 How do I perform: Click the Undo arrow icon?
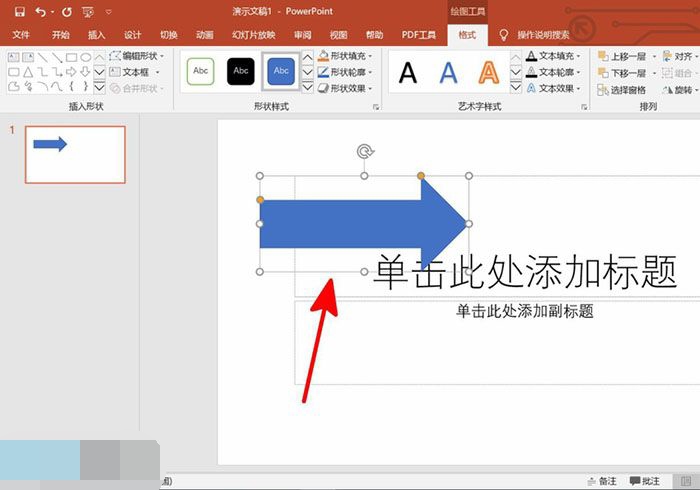click(x=40, y=12)
